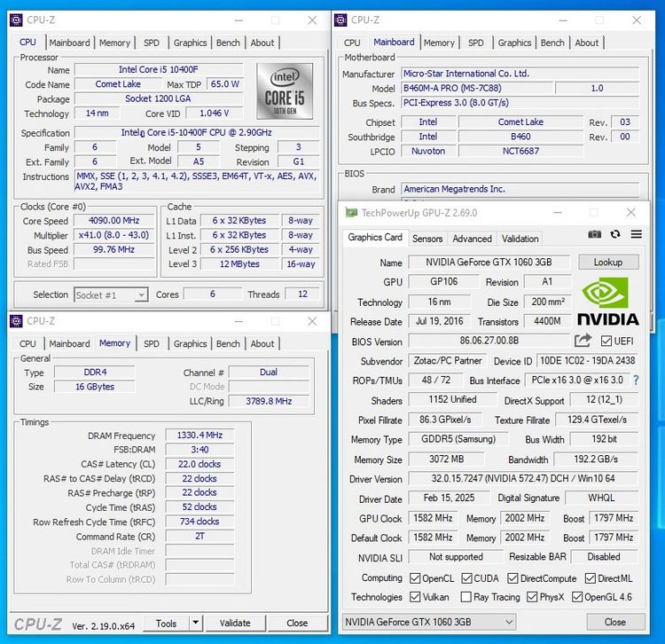Click the Tools button in CPU-Z
The width and height of the screenshot is (665, 644).
coord(167,623)
